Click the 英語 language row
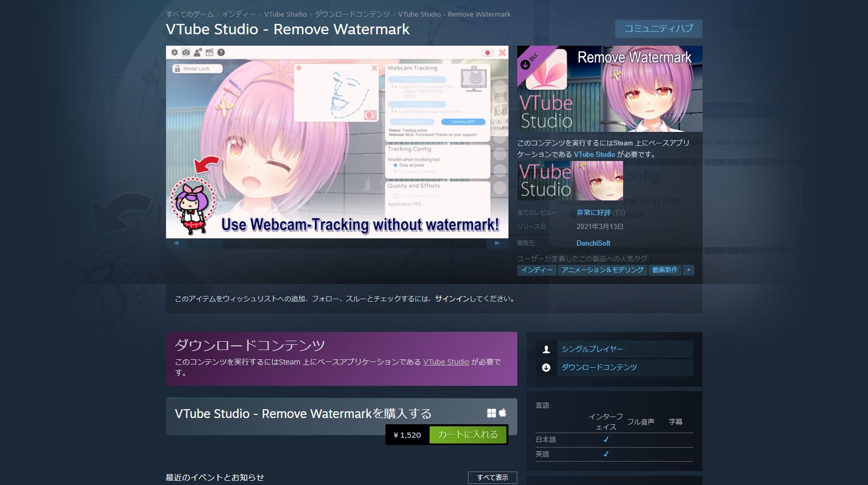The image size is (868, 485). 614,454
